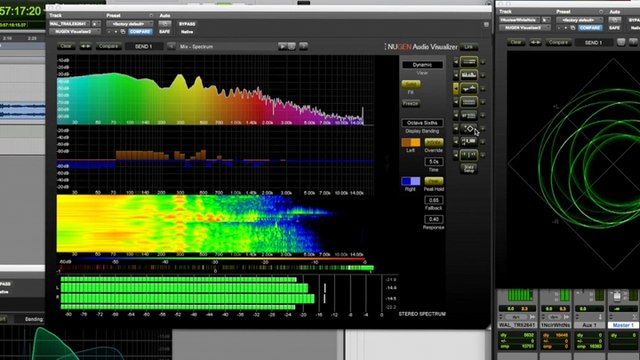Toggle the yellow Fill button

pos(411,84)
